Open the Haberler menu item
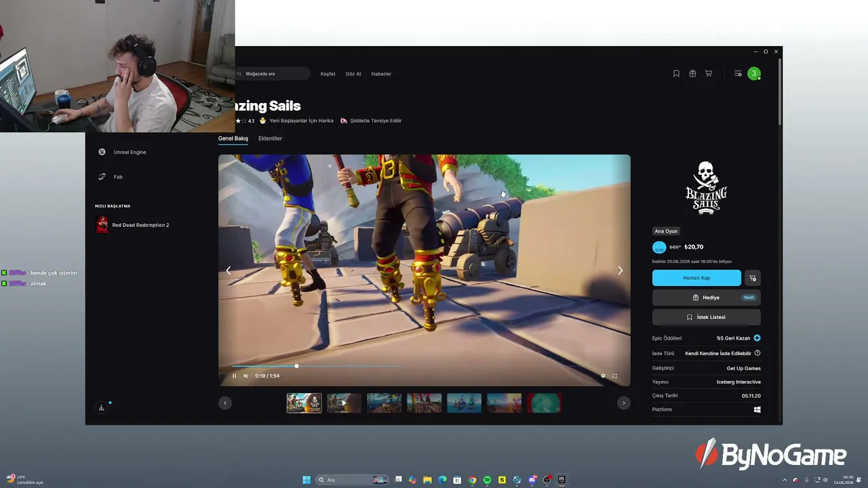The image size is (868, 488). coord(381,74)
